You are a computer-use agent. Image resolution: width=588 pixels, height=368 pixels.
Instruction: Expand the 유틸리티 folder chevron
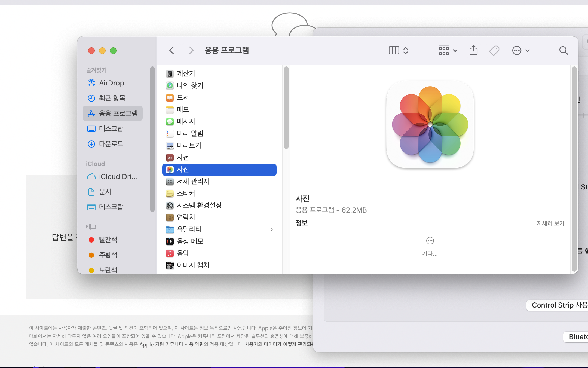[272, 229]
